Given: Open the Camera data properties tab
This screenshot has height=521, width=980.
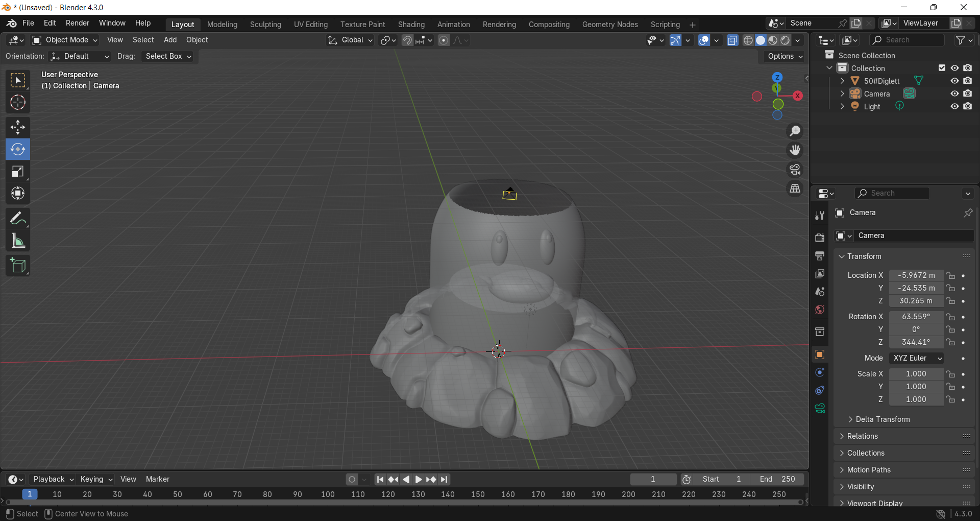Looking at the screenshot, I should tap(820, 408).
